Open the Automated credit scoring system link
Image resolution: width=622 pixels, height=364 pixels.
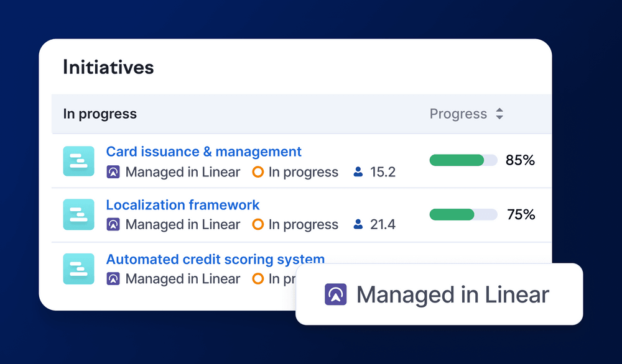[x=215, y=259]
